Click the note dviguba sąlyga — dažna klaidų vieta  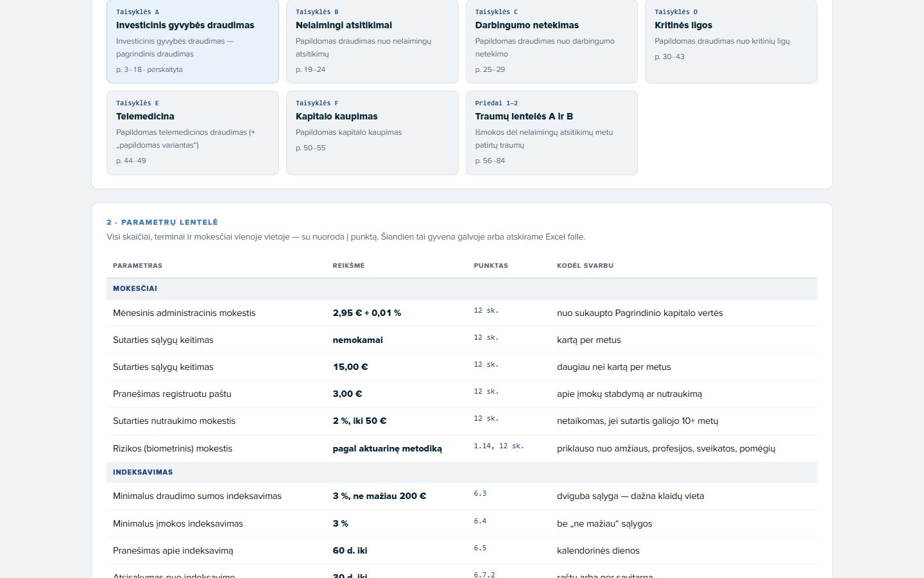(x=631, y=496)
